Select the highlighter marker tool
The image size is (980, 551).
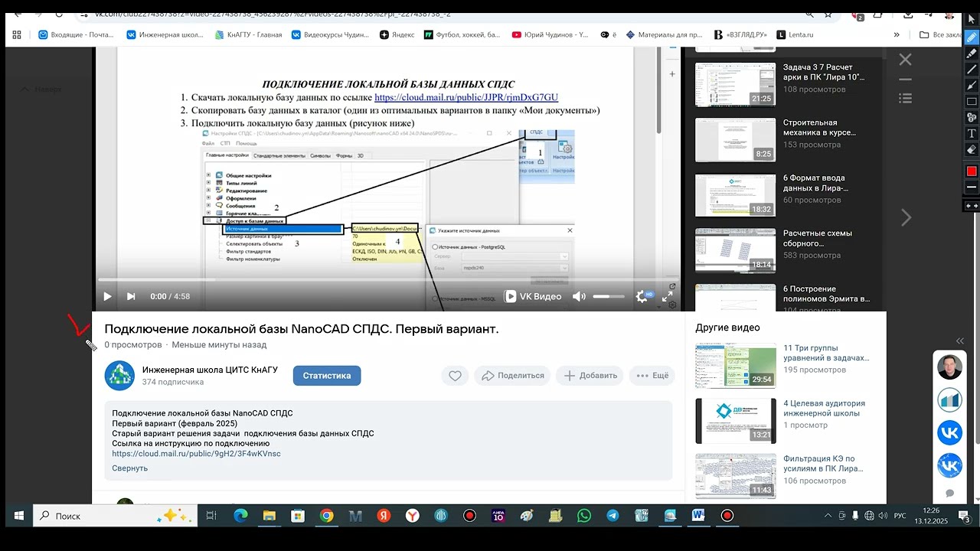point(972,54)
